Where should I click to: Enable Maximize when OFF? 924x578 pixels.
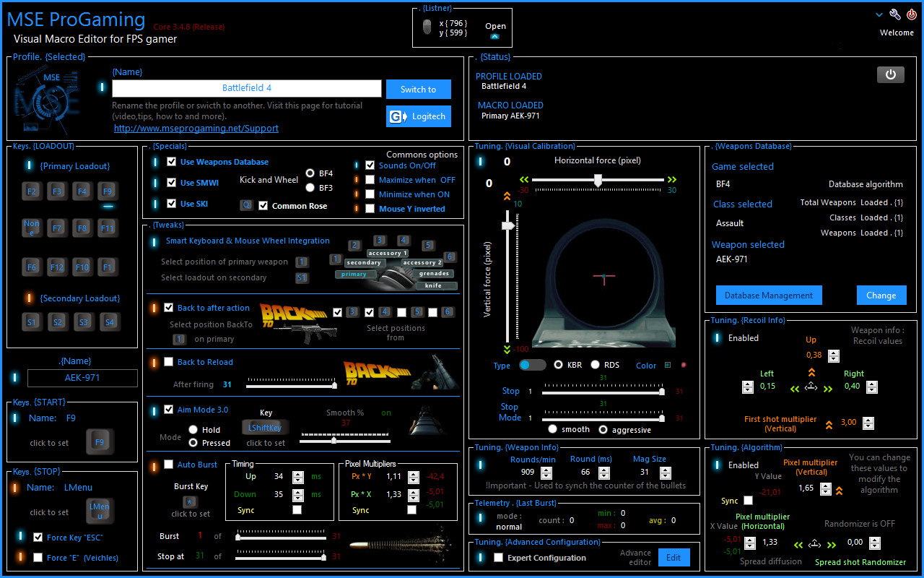(x=370, y=180)
